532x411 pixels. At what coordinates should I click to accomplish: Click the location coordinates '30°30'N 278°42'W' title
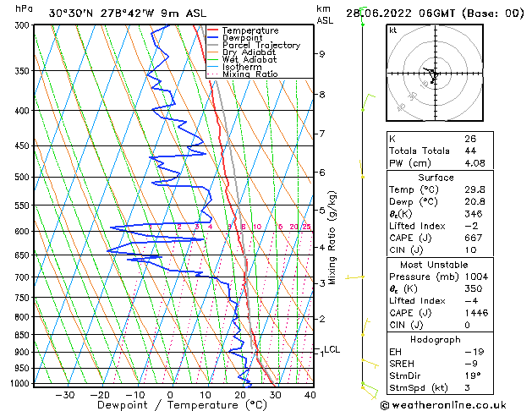(x=101, y=14)
